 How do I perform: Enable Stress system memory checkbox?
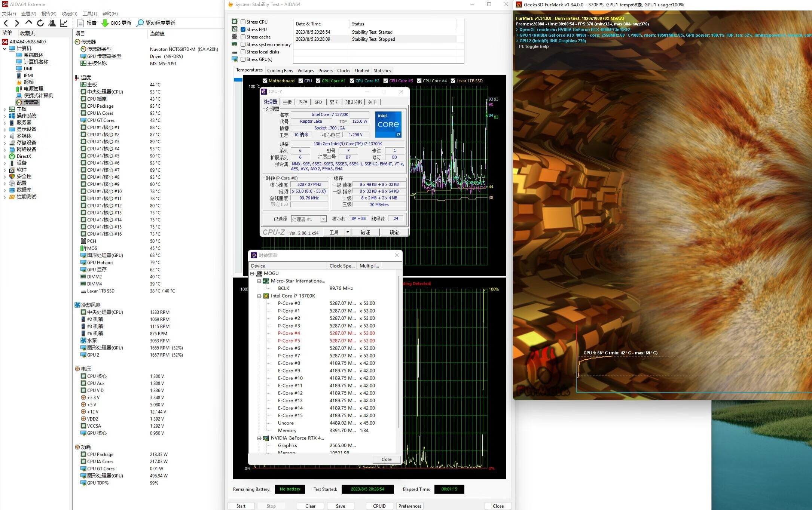coord(243,44)
